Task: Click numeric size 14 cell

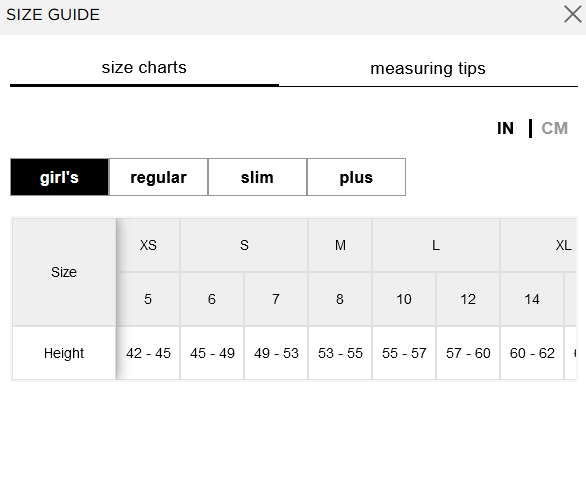Action: pos(532,299)
